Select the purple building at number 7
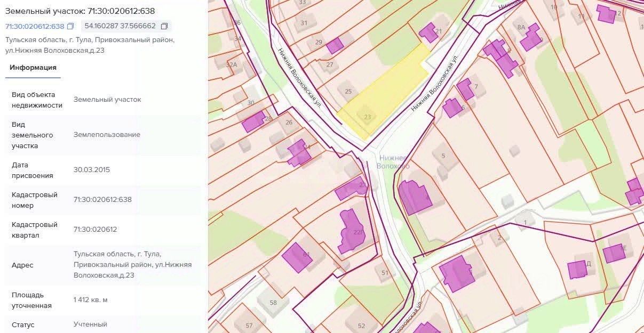The image size is (644, 333). click(465, 89)
